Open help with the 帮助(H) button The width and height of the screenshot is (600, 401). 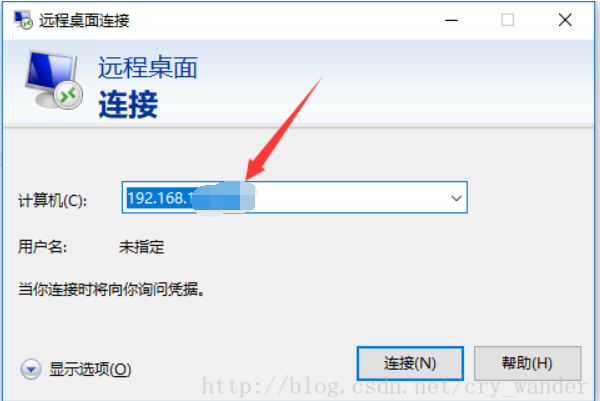[527, 363]
